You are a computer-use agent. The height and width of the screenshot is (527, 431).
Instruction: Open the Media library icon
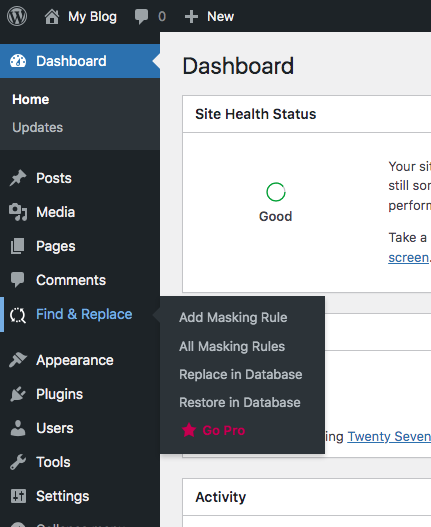coord(18,212)
